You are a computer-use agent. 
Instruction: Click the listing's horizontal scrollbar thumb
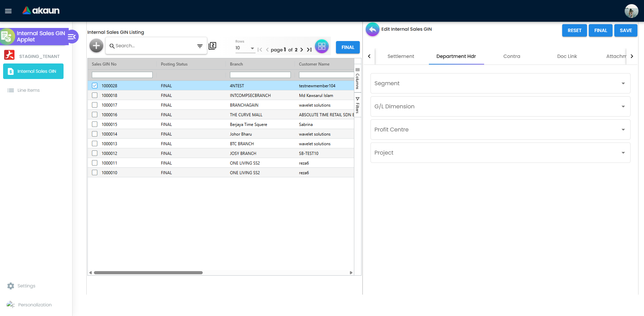point(148,273)
